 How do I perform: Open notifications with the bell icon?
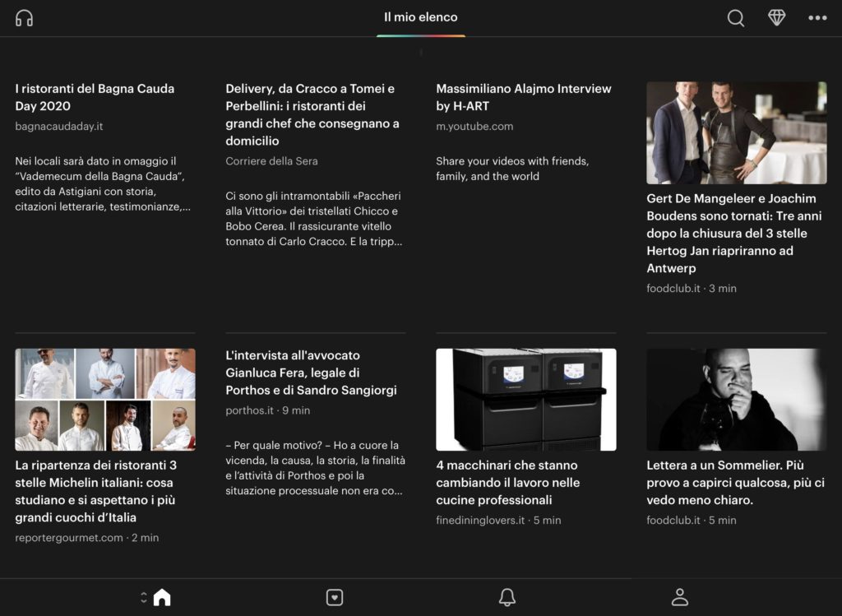507,597
